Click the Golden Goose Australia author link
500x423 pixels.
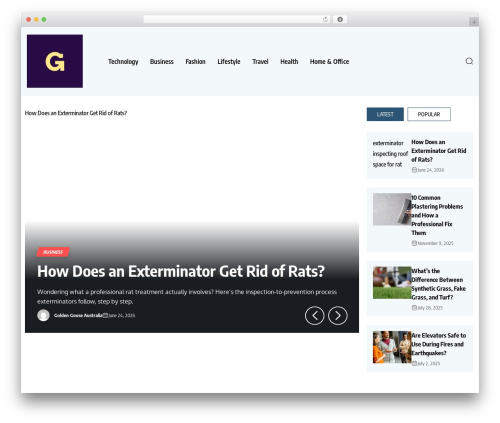click(78, 315)
